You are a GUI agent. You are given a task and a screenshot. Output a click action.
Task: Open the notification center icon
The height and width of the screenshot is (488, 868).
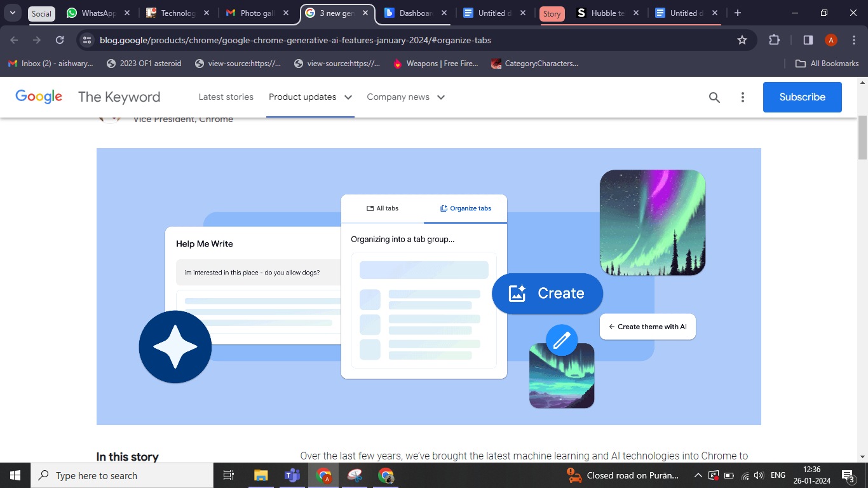point(848,475)
